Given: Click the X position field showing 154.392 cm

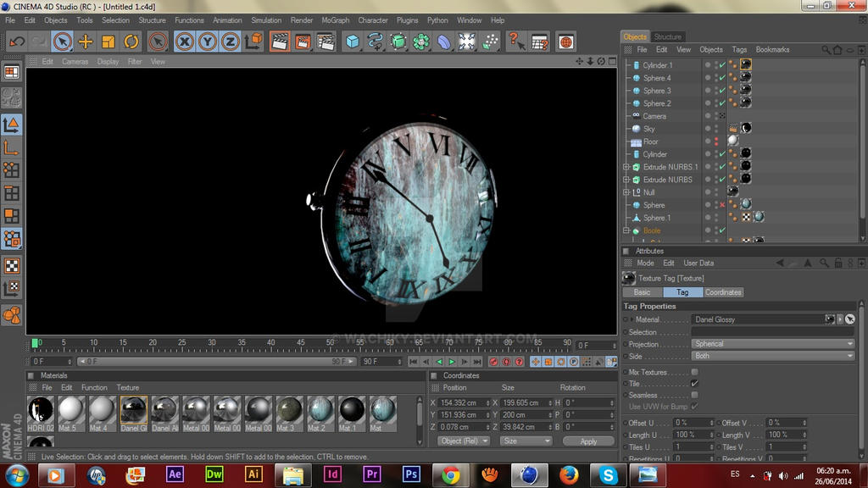Looking at the screenshot, I should click(x=464, y=402).
